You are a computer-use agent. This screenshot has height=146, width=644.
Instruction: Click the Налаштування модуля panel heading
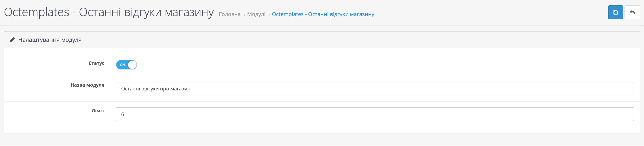[50, 40]
